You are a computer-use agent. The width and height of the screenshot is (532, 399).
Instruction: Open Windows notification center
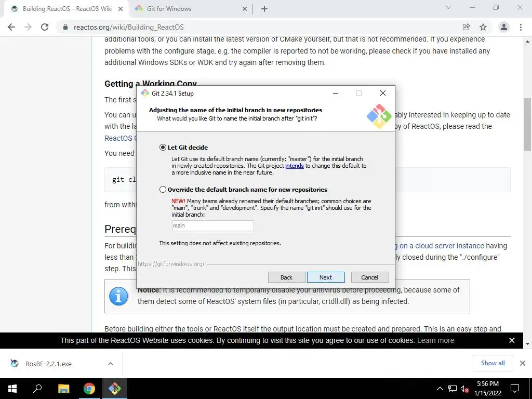(515, 389)
